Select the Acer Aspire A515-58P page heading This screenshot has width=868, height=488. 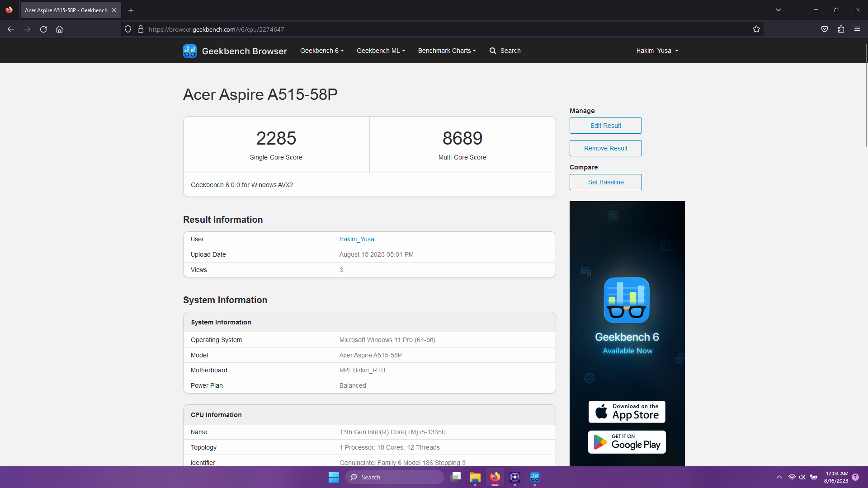[260, 94]
